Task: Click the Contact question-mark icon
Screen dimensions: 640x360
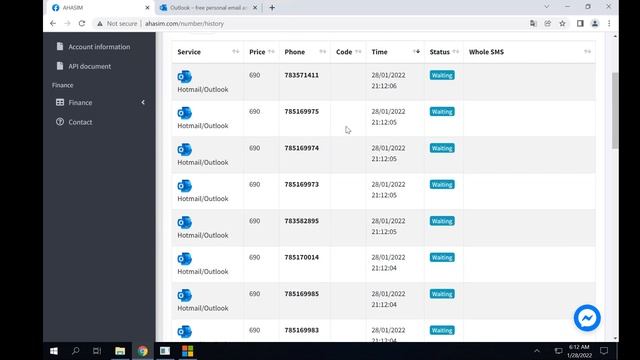Action: pos(60,122)
